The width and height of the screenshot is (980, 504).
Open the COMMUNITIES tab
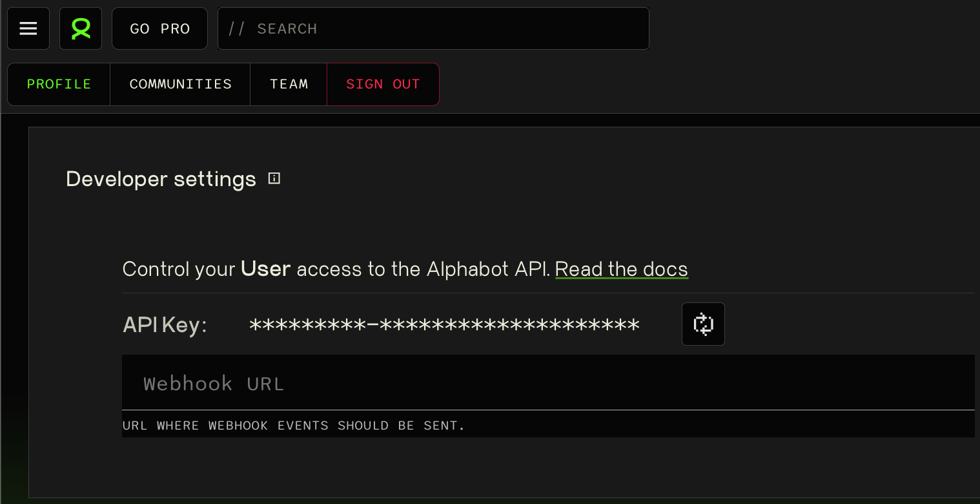180,84
